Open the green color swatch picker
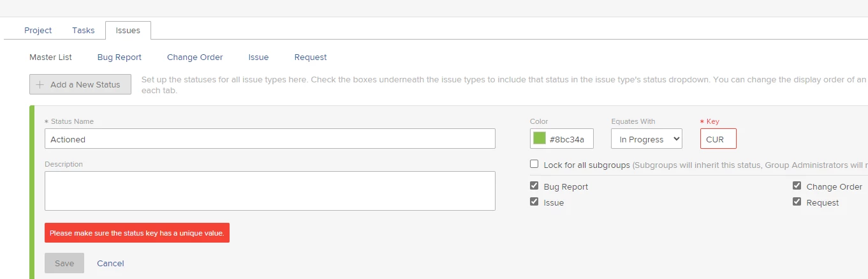 pyautogui.click(x=540, y=139)
